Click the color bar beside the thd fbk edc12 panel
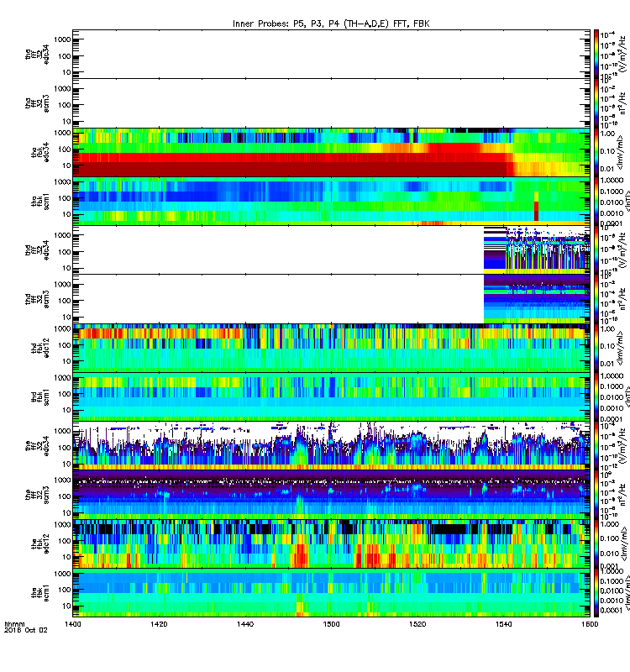 tap(596, 348)
